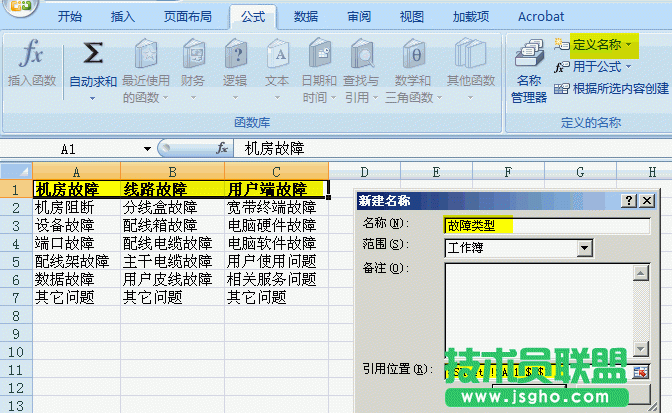This screenshot has height=413, width=672.
Task: Expand the Financial functions dropdown arrow
Action: coord(193,98)
